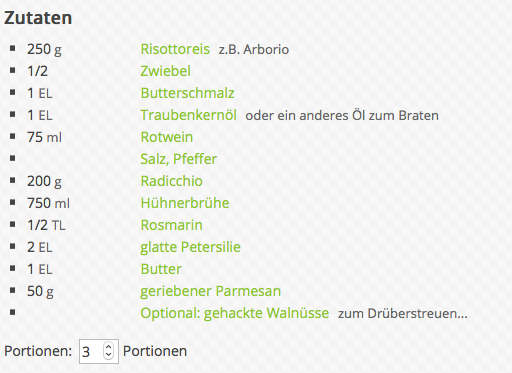Click the 750 ml quantity text
Image resolution: width=512 pixels, height=373 pixels.
[x=48, y=203]
